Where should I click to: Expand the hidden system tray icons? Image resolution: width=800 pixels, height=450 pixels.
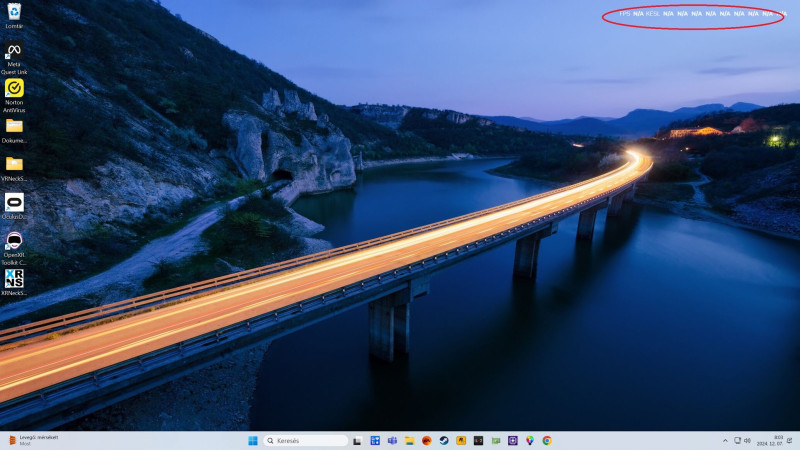coord(725,440)
